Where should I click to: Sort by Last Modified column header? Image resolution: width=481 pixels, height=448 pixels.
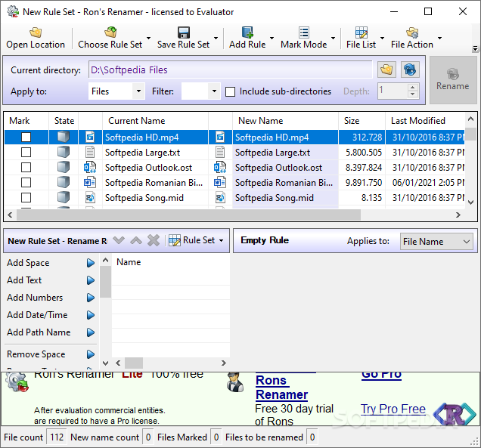(x=425, y=121)
